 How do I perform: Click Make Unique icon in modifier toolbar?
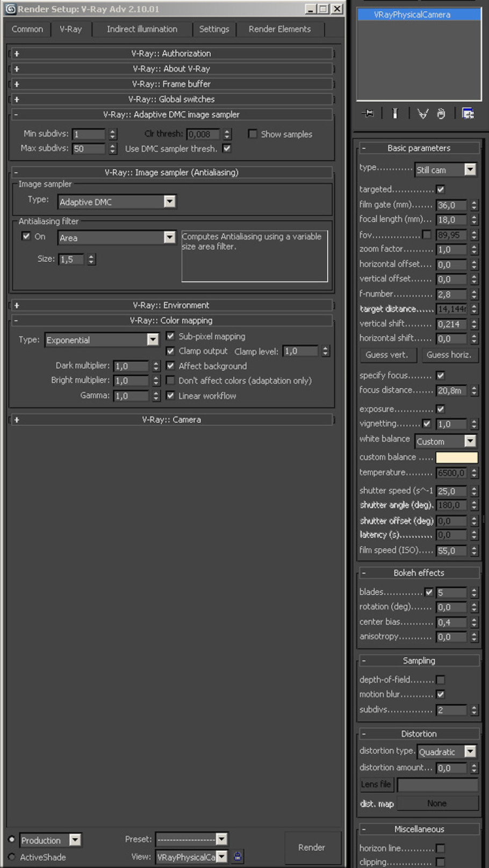[x=423, y=113]
